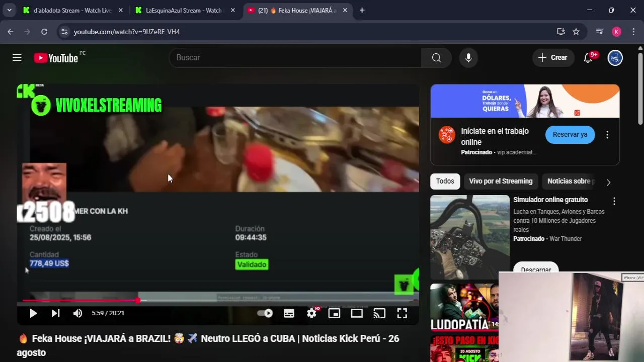The height and width of the screenshot is (362, 644).
Task: Open the War Thunder ad thumbnail
Action: [x=470, y=237]
